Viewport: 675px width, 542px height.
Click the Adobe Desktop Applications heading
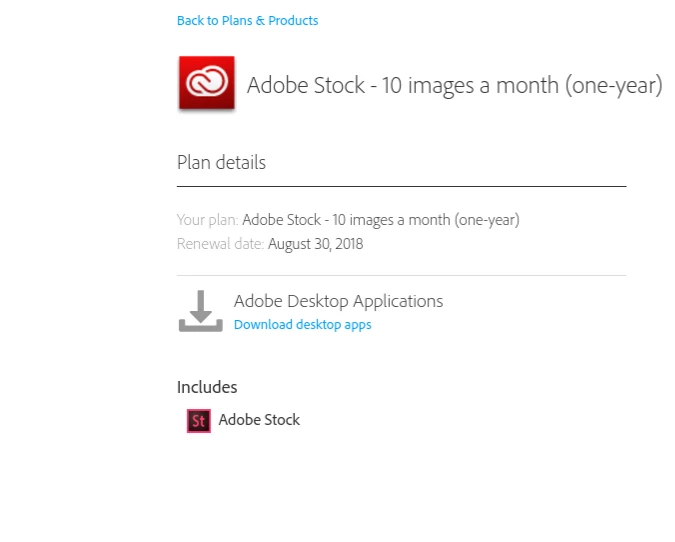[x=338, y=301]
